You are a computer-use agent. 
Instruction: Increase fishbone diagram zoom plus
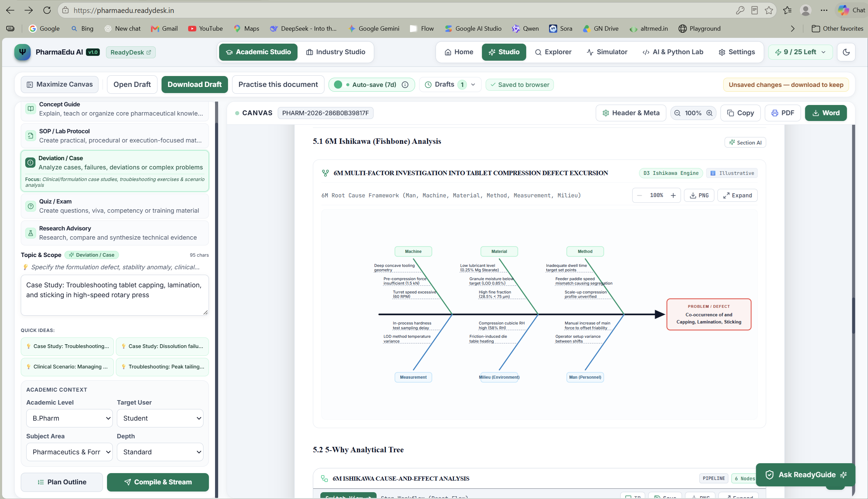673,196
